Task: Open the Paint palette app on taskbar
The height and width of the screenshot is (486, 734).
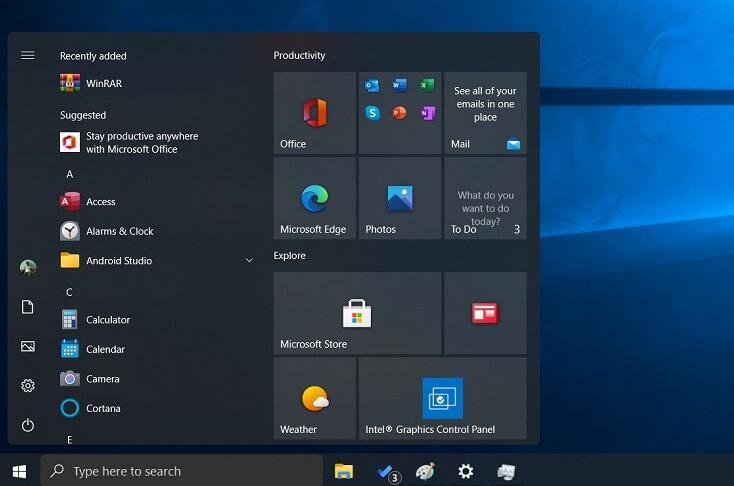Action: click(x=425, y=471)
